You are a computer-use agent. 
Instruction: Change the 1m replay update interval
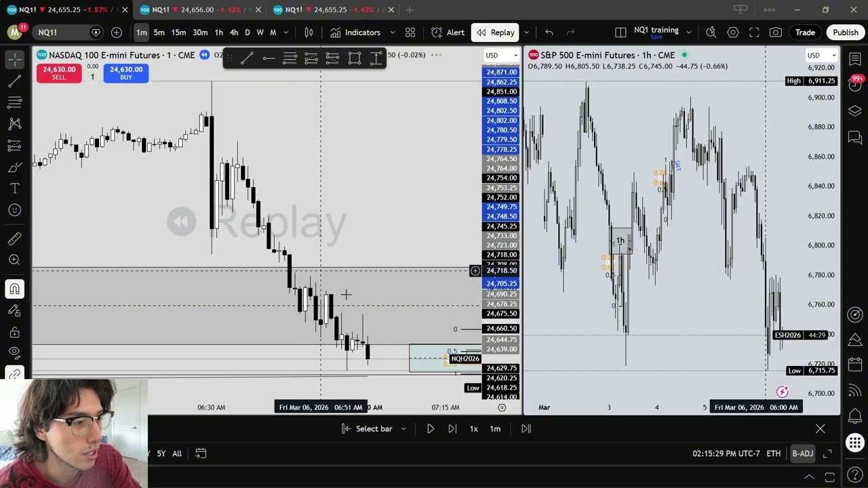click(x=495, y=428)
